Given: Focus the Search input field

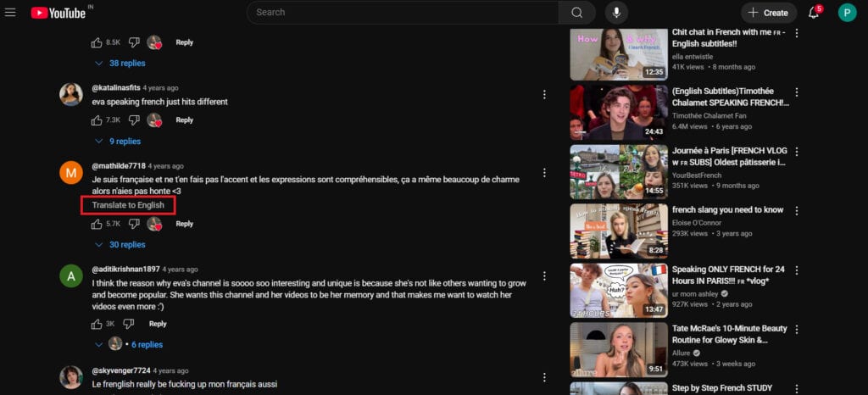Looking at the screenshot, I should 403,13.
